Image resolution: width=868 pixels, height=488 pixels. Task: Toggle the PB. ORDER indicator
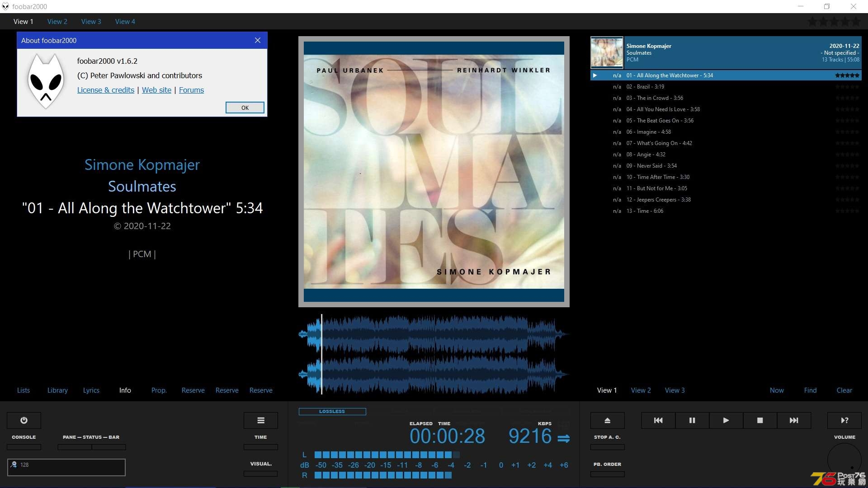click(x=608, y=474)
